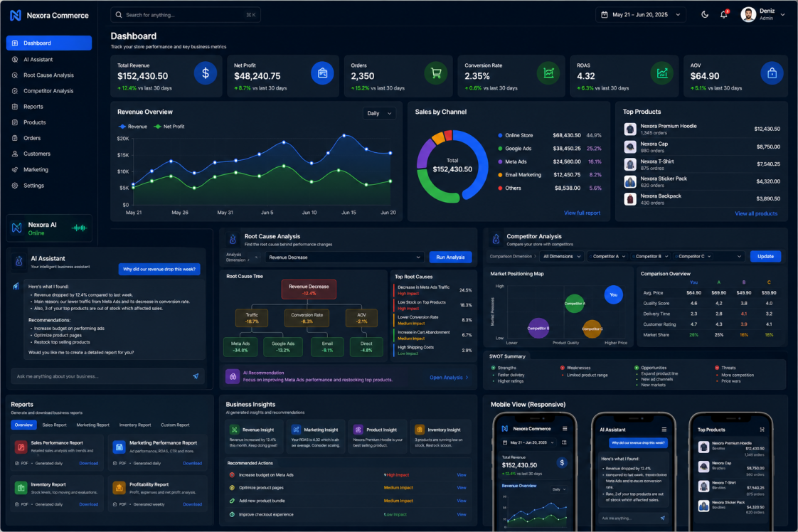The width and height of the screenshot is (798, 532).
Task: Switch to the Sales Report tab
Action: coord(55,425)
